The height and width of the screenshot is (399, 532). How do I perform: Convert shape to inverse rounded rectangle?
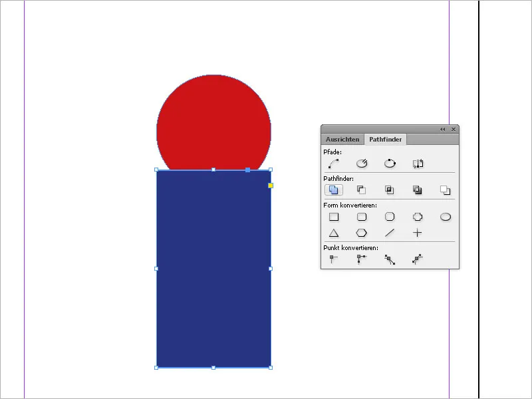418,217
